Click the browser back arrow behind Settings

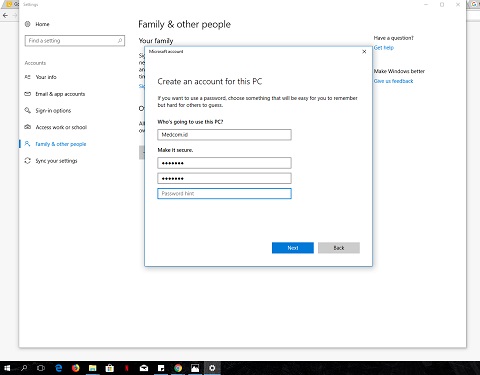coord(5,15)
